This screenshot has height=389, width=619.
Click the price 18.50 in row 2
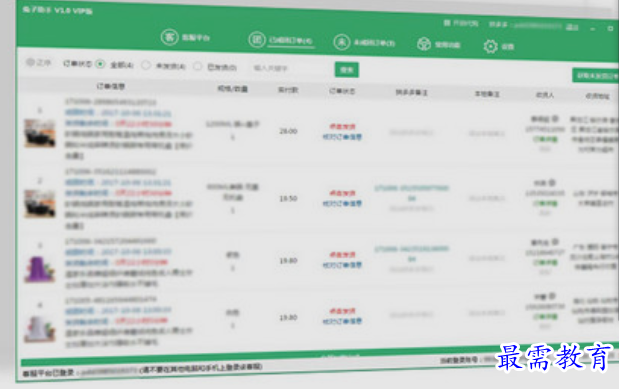288,199
